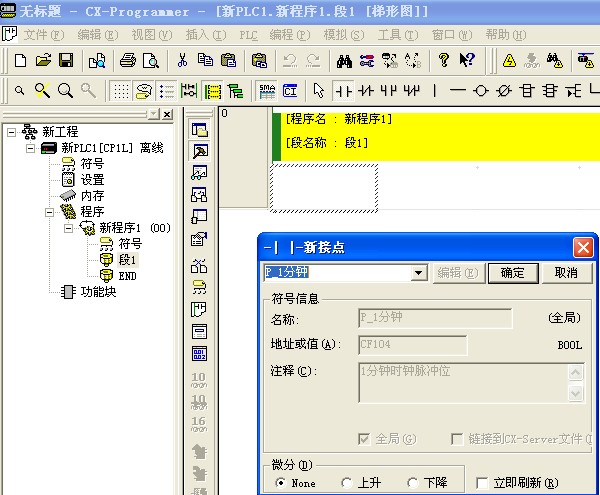Collapse the 新工程 root tree node
The width and height of the screenshot is (600, 495).
tap(11, 132)
